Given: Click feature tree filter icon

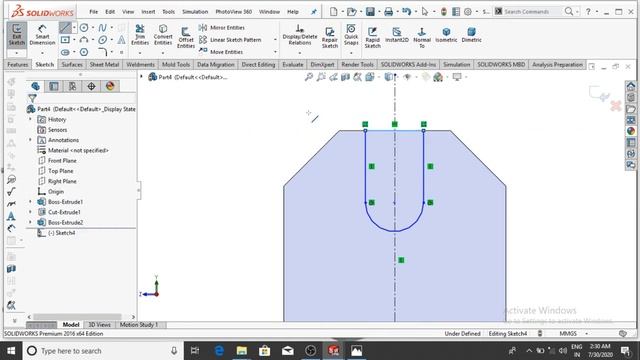Looking at the screenshot, I should click(x=32, y=98).
